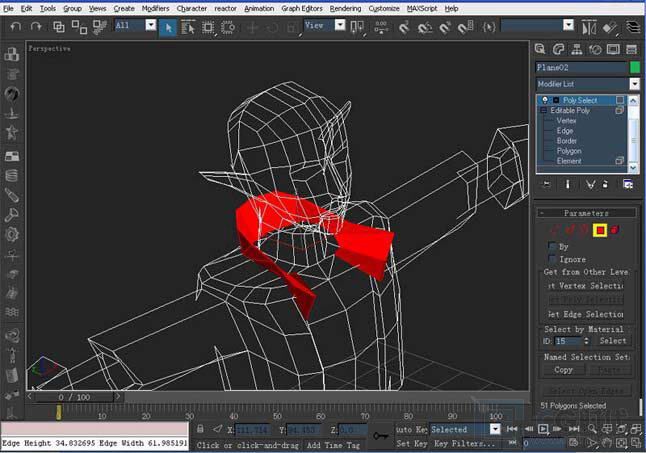Open Key Filters dialog
The width and height of the screenshot is (646, 453).
464,444
